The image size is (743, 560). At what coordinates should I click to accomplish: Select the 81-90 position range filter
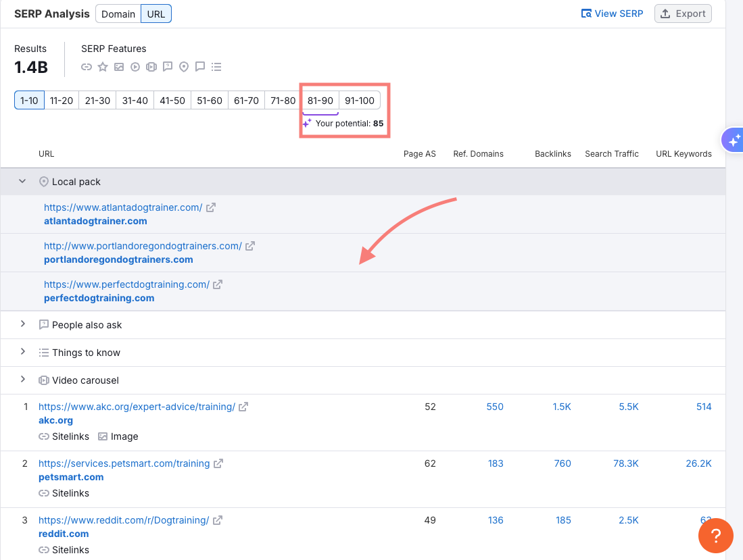coord(320,100)
